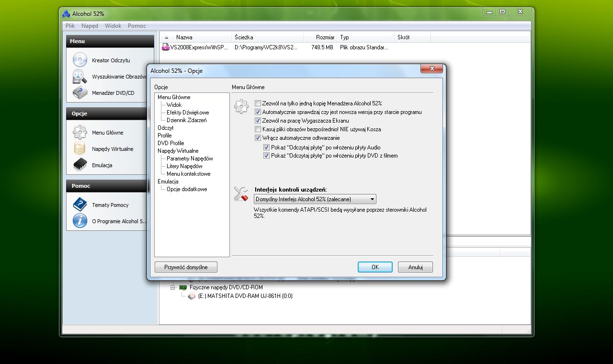Toggle Pokaż Odczytaj płytę for Audio disc
This screenshot has height=364, width=613.
pyautogui.click(x=267, y=147)
